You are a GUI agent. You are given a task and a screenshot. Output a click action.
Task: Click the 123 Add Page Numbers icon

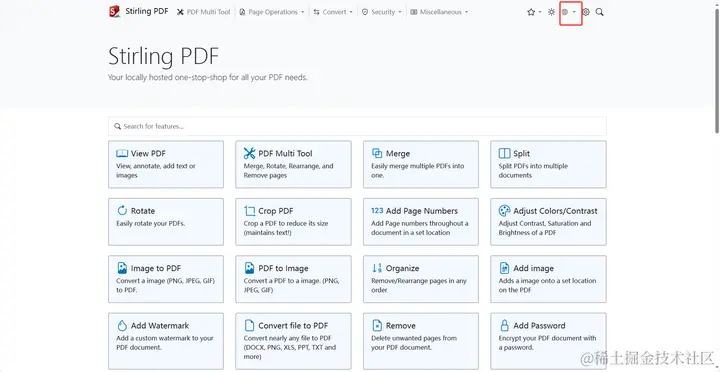377,210
